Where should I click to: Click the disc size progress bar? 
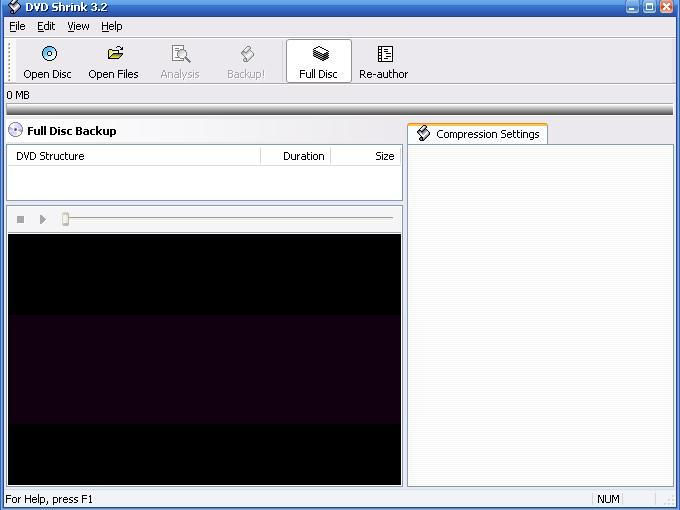[340, 109]
